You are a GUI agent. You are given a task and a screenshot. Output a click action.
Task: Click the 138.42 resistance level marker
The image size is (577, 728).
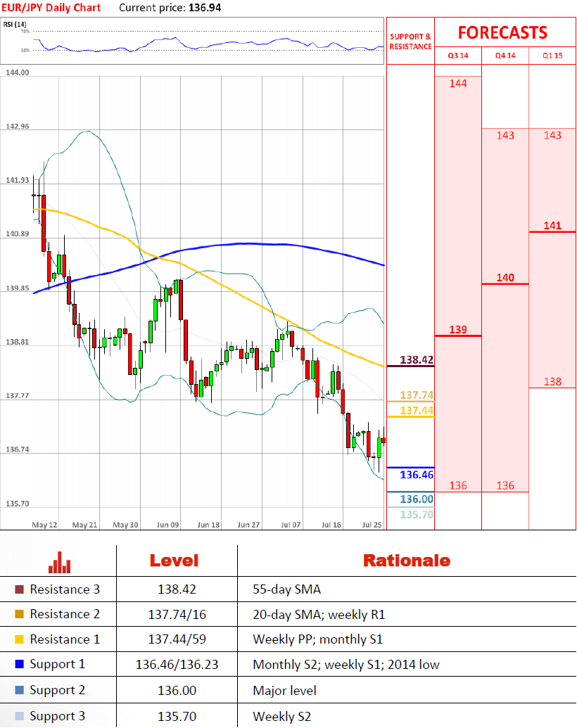[417, 360]
